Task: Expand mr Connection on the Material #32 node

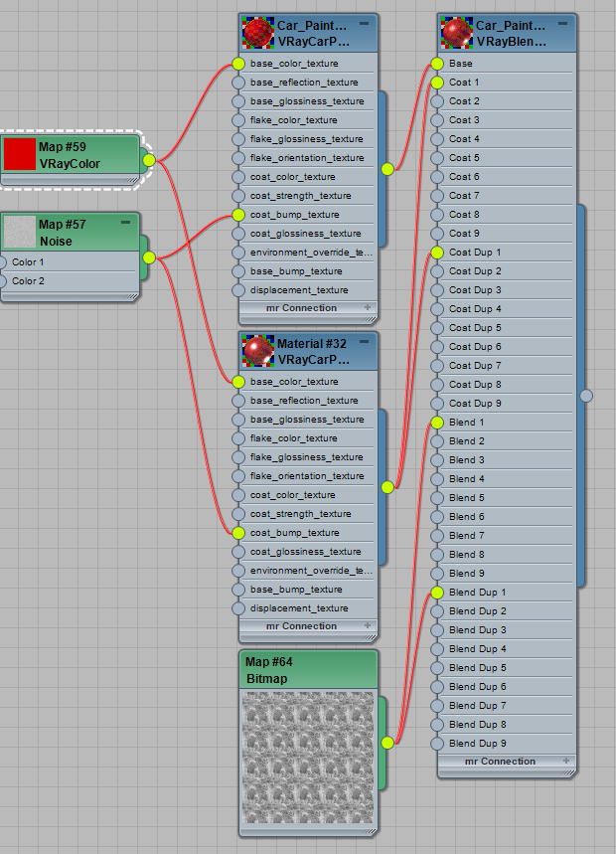Action: point(366,626)
